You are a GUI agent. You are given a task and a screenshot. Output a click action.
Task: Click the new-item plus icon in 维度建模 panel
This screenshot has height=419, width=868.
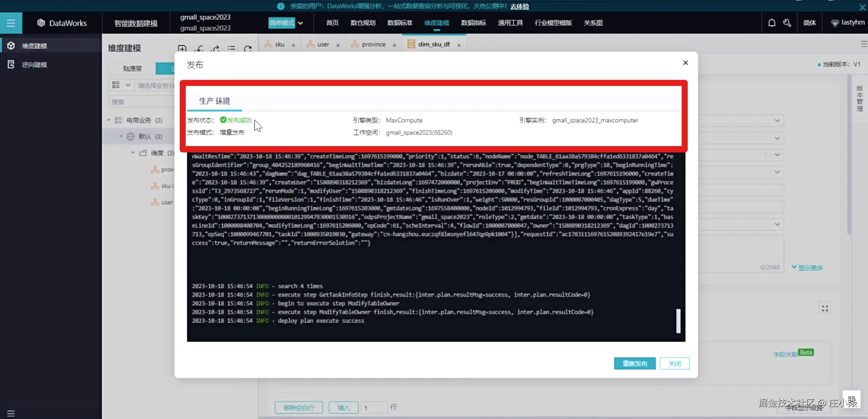click(182, 49)
